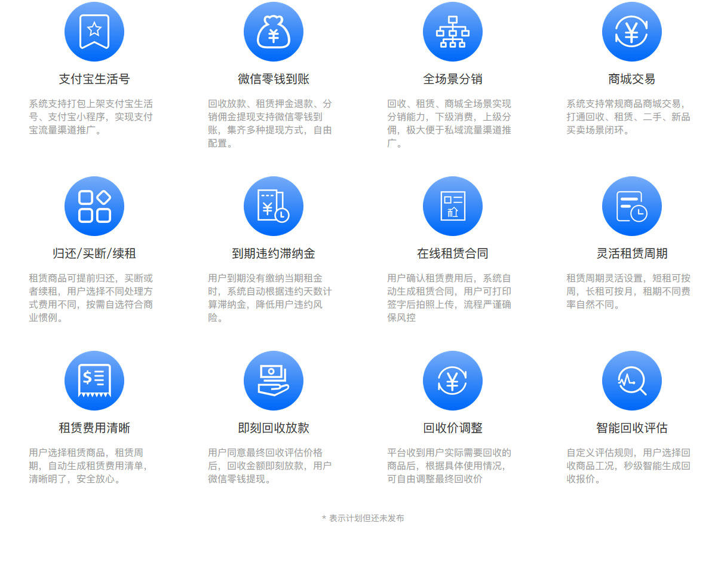Click the 在线租赁合同 heading
Screen dimensions: 721x588
[452, 253]
